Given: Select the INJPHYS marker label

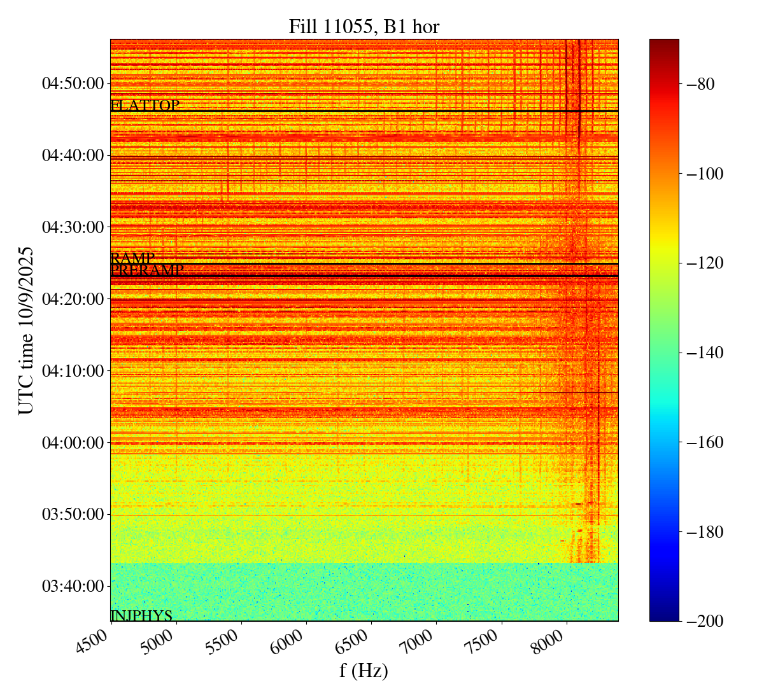Looking at the screenshot, I should (x=141, y=615).
